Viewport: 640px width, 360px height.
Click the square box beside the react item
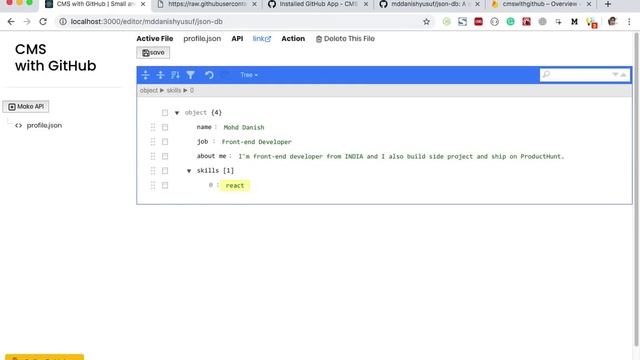(x=165, y=185)
